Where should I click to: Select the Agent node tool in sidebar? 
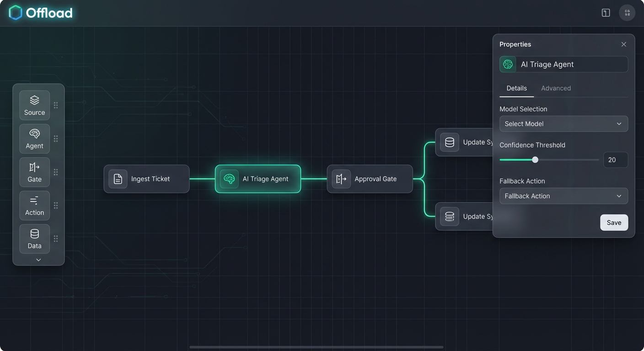point(34,138)
